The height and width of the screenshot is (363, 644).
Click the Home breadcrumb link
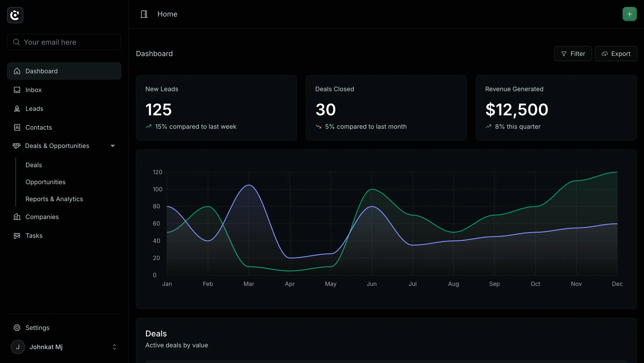pyautogui.click(x=167, y=14)
